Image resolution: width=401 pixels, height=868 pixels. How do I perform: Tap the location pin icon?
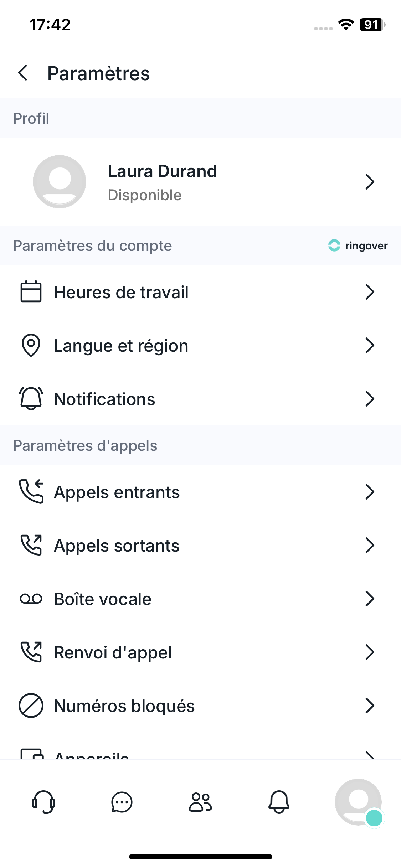tap(31, 345)
